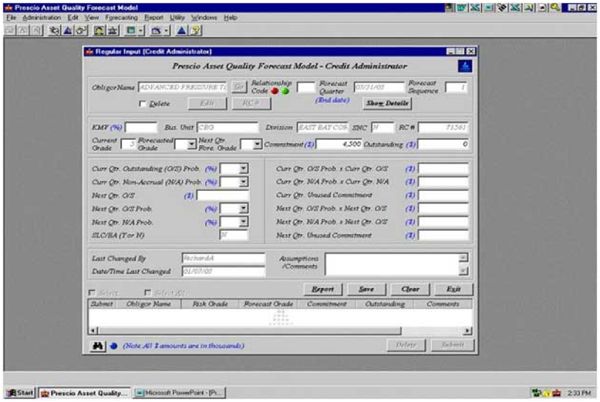Screen dimensions: 600x402
Task: Switch to the Prescio Asset Quality taskbar item
Action: pyautogui.click(x=84, y=393)
